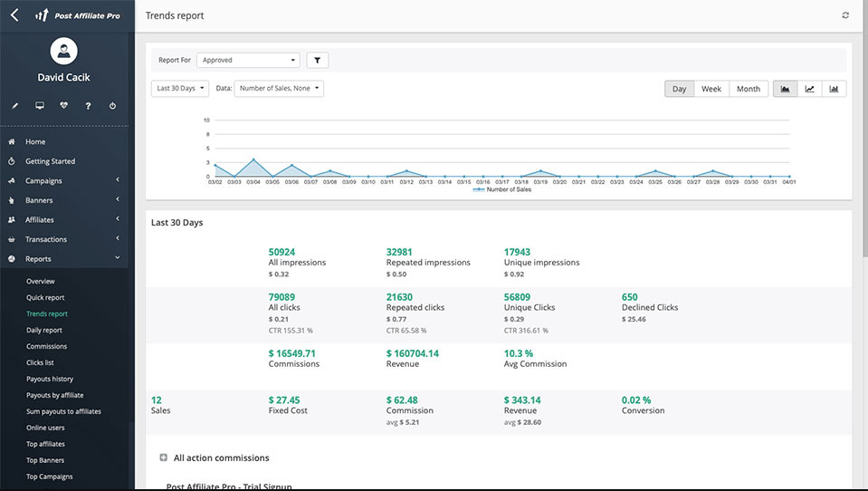
Task: Open the Report For Approved dropdown
Action: (247, 61)
